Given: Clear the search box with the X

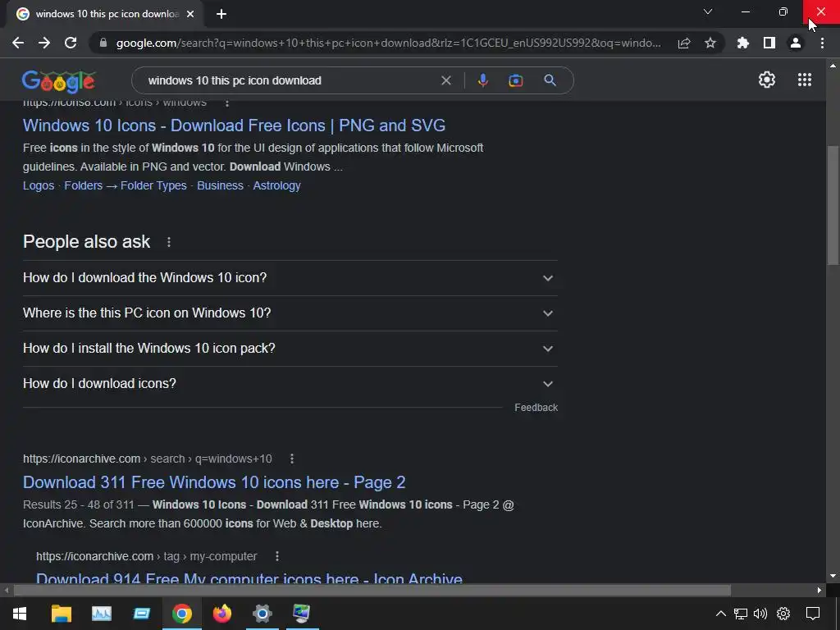Looking at the screenshot, I should pos(445,80).
